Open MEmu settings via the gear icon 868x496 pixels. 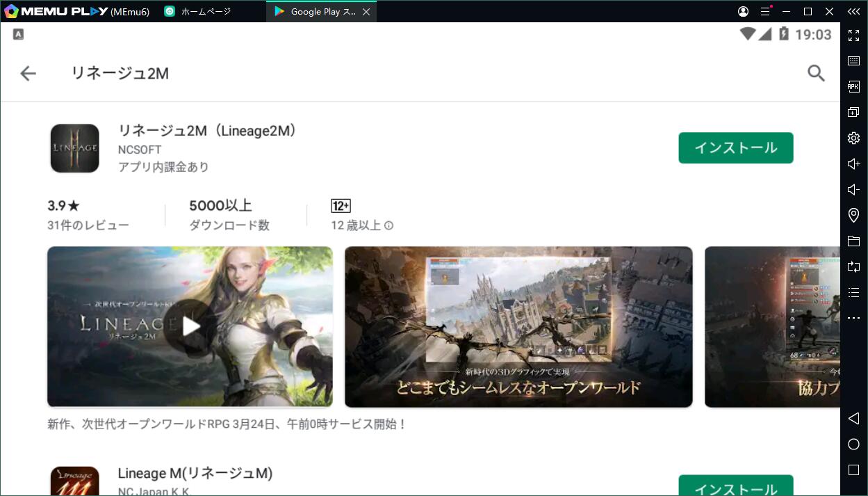pyautogui.click(x=853, y=138)
